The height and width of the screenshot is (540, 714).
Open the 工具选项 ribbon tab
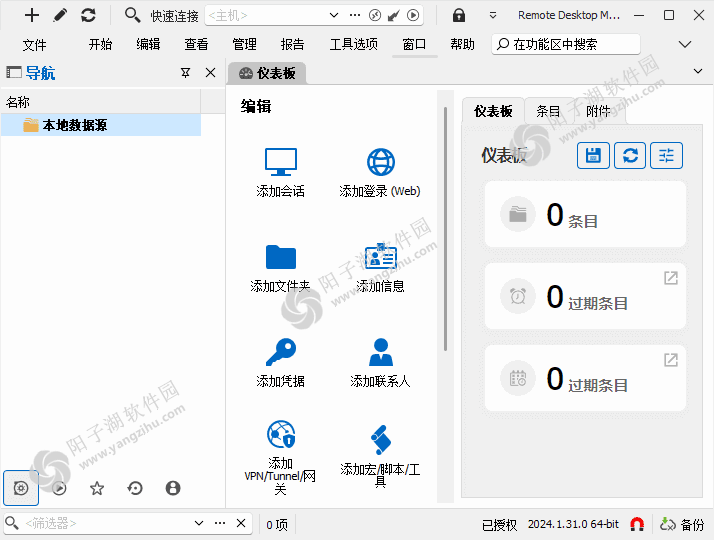354,44
